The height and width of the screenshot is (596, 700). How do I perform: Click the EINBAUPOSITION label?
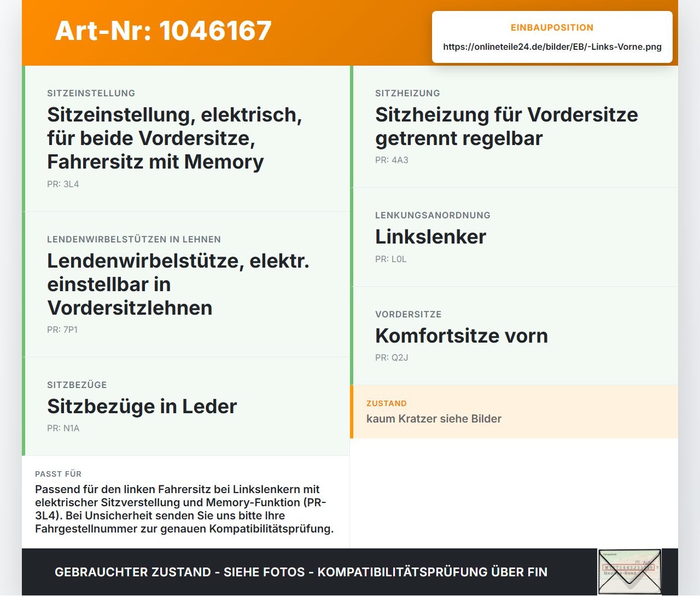[x=552, y=27]
